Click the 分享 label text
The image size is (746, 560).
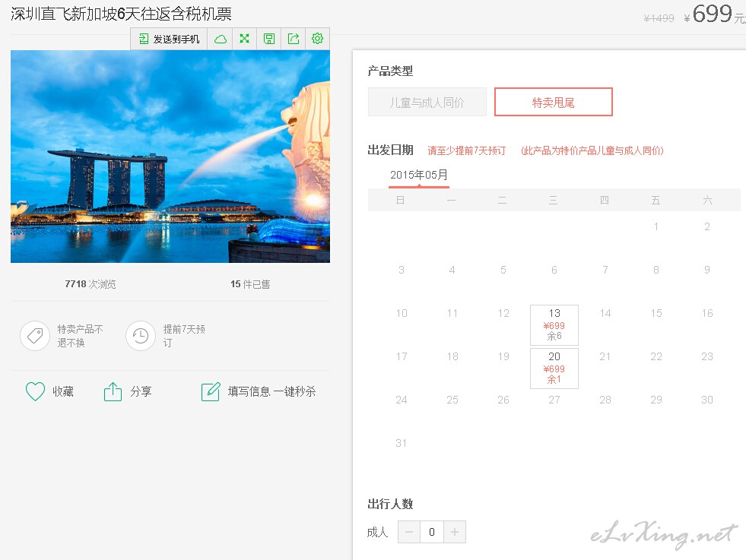141,391
